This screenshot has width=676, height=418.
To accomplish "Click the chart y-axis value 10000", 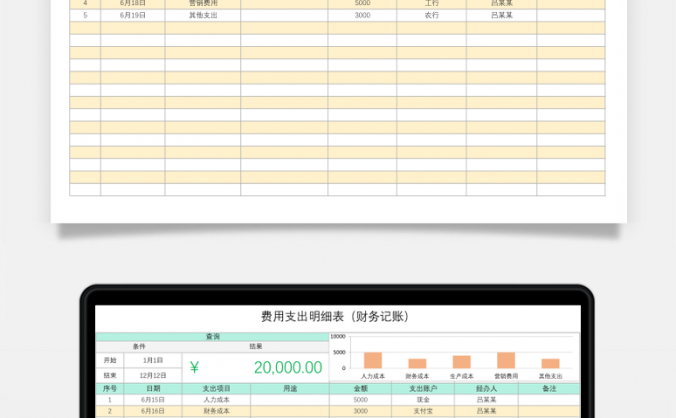I will [338, 337].
